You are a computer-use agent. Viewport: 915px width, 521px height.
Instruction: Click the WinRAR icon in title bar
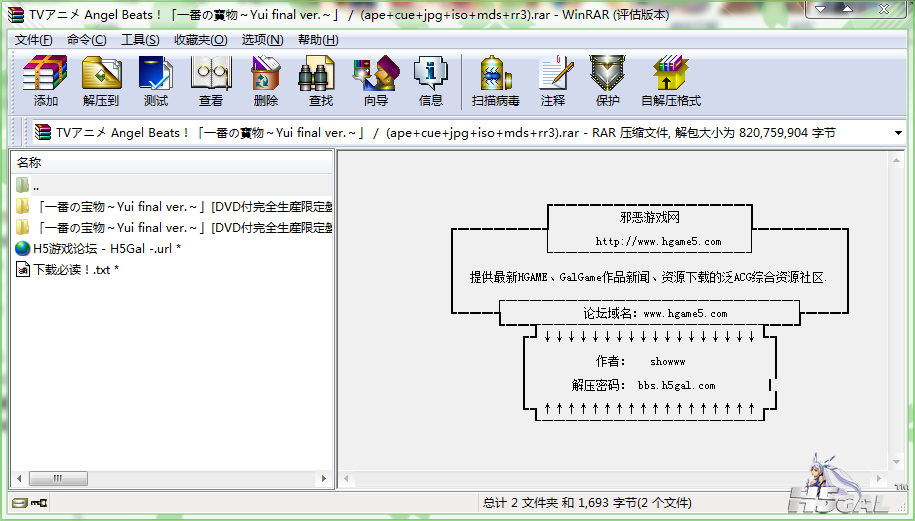[16, 15]
